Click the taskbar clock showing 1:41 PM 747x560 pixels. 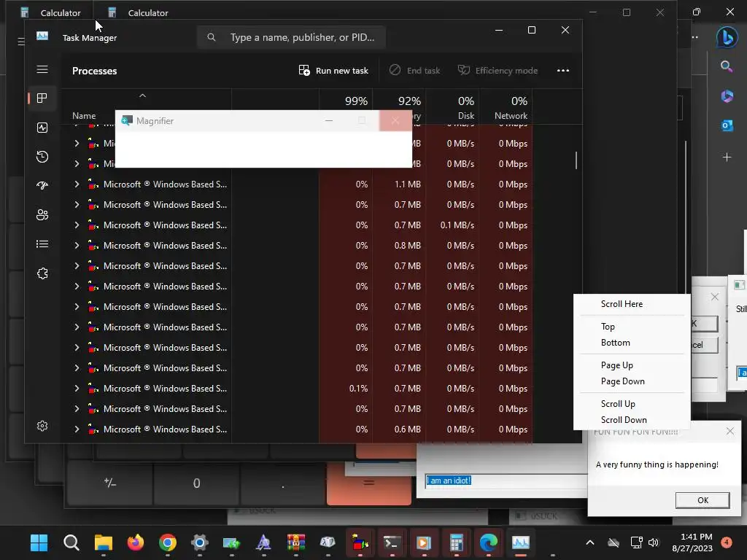pos(692,542)
